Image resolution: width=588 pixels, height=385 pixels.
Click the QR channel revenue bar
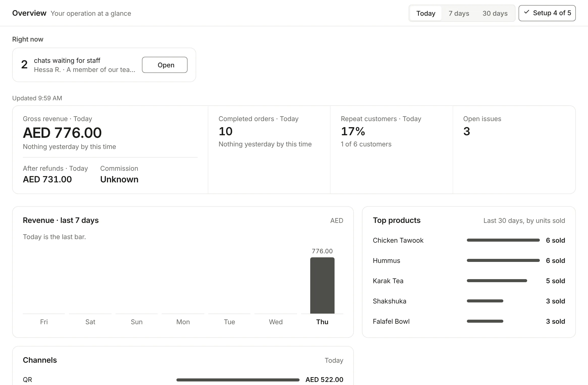238,380
